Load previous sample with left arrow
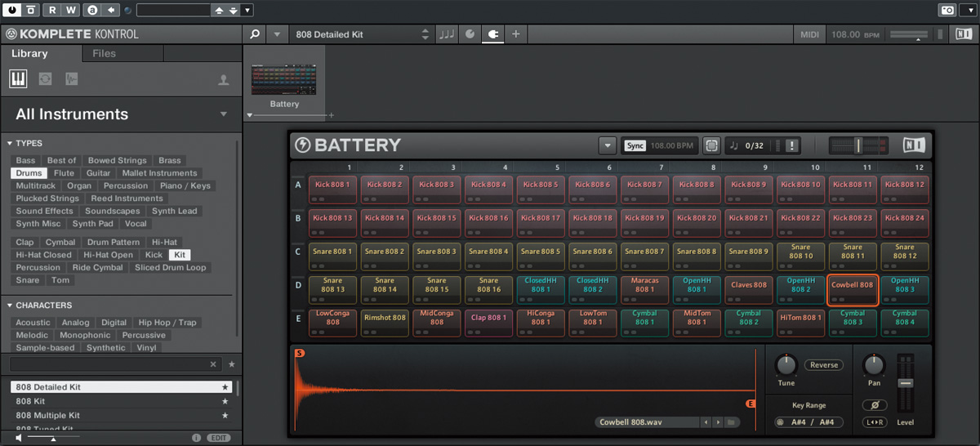This screenshot has width=980, height=446. click(706, 422)
